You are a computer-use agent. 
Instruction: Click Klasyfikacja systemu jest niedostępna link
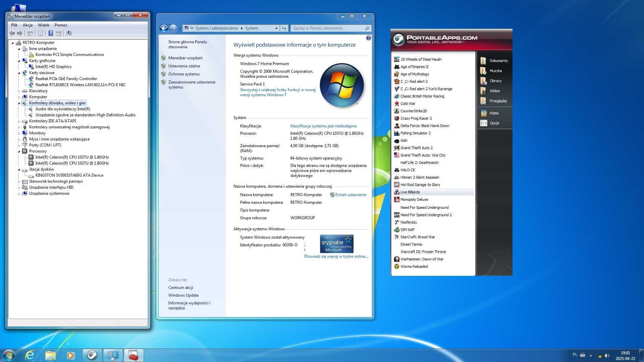coord(323,126)
